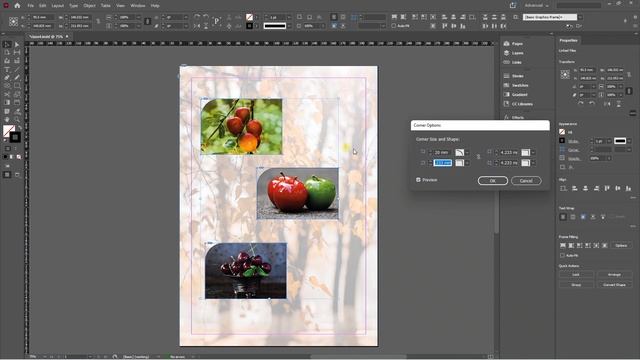Viewport: 640px width, 360px height.
Task: Click the Arrange quick action button
Action: [x=614, y=275]
